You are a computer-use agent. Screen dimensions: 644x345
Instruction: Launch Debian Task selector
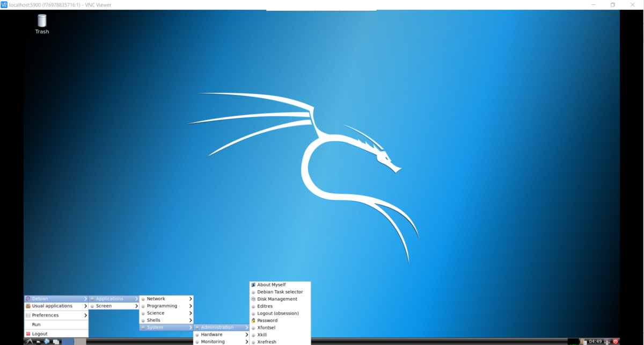[280, 292]
